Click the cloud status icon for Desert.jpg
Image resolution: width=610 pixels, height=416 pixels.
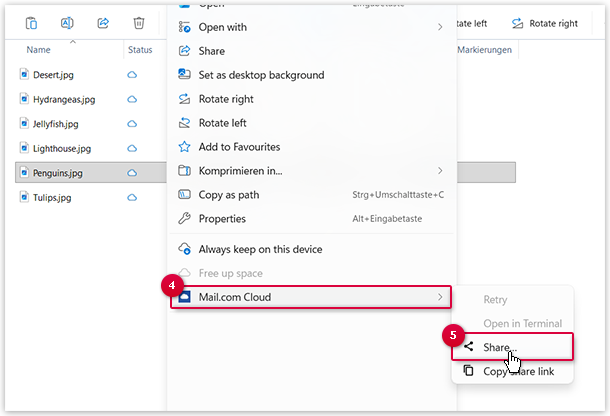[x=132, y=75]
